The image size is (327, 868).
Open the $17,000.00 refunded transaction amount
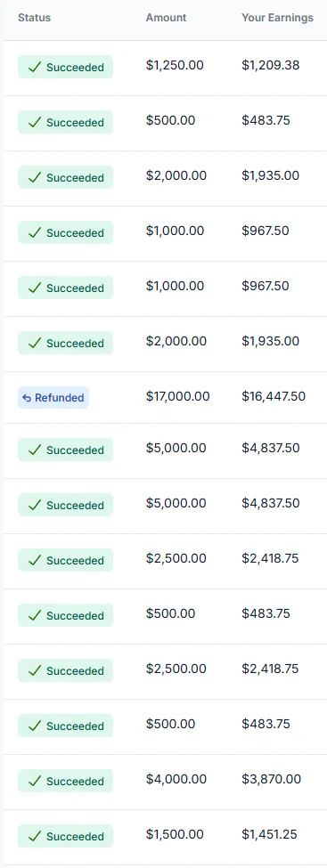point(178,396)
